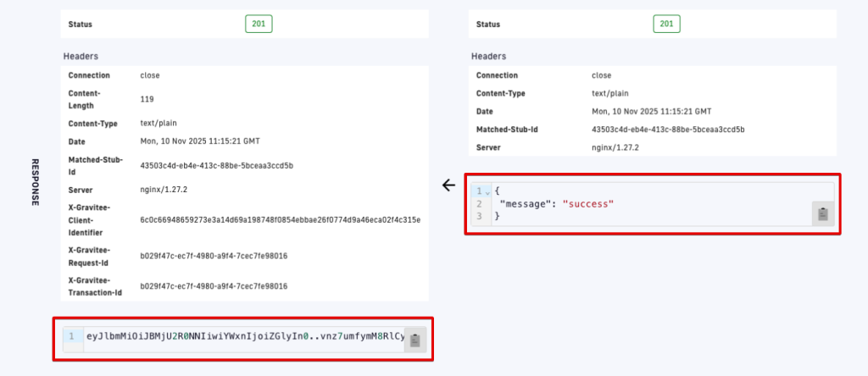Image resolution: width=868 pixels, height=376 pixels.
Task: Click the Content-Length header name
Action: [86, 100]
